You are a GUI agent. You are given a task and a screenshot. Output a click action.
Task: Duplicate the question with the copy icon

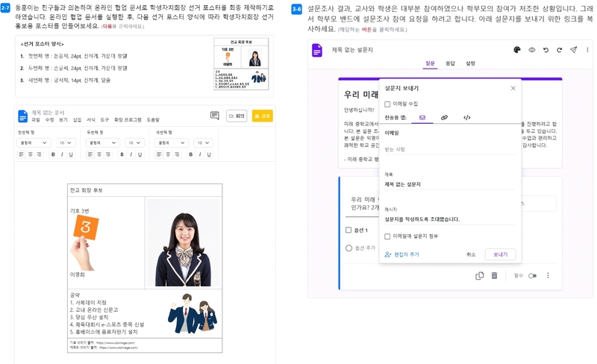pos(480,275)
